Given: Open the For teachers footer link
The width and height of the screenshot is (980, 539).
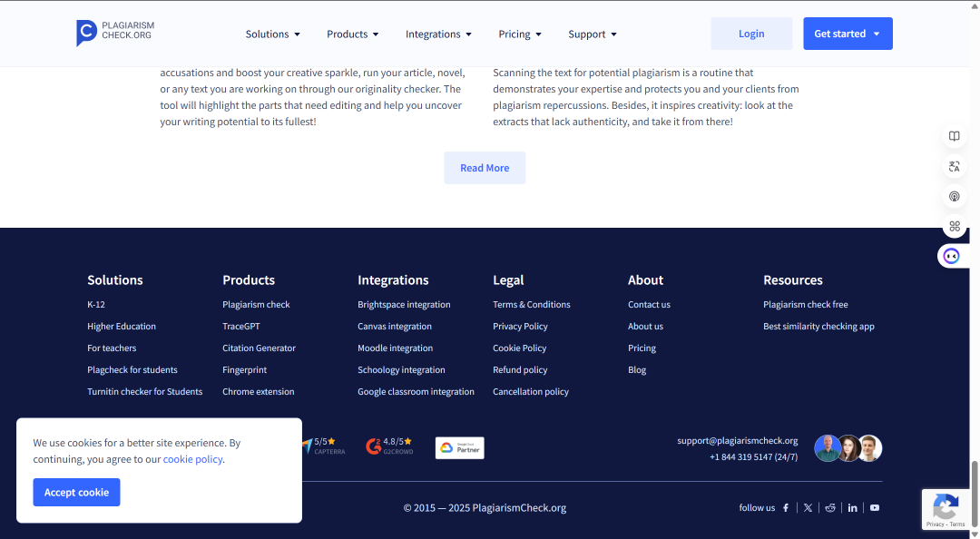Looking at the screenshot, I should (112, 348).
